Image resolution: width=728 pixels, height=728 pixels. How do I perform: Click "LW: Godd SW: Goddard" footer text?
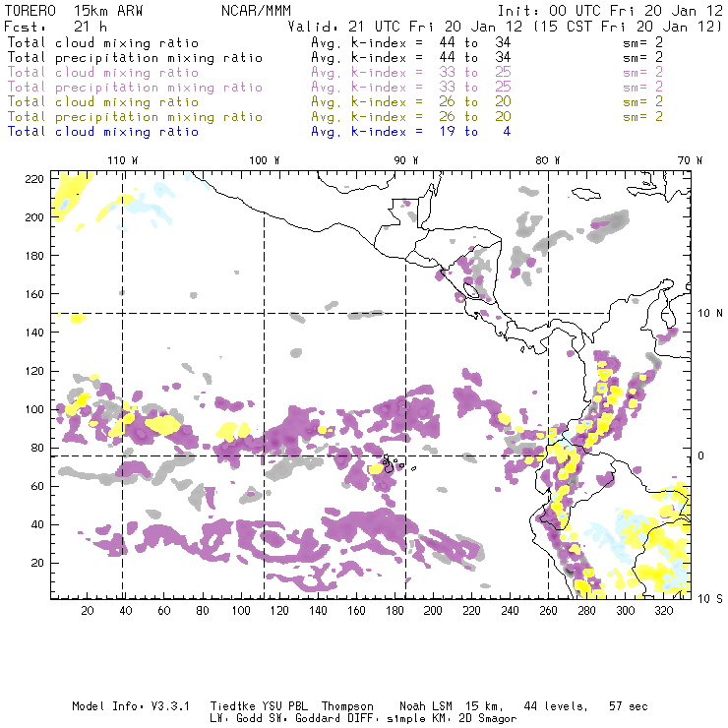(x=275, y=719)
